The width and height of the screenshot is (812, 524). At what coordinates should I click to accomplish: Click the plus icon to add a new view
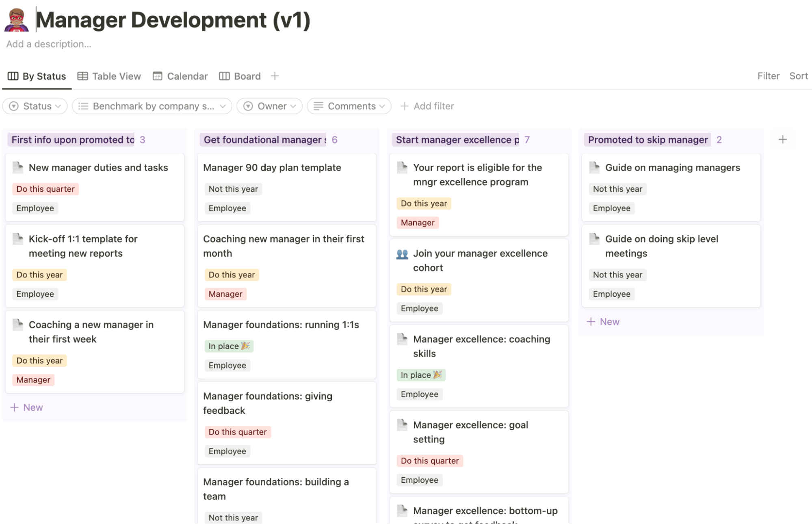tap(275, 76)
